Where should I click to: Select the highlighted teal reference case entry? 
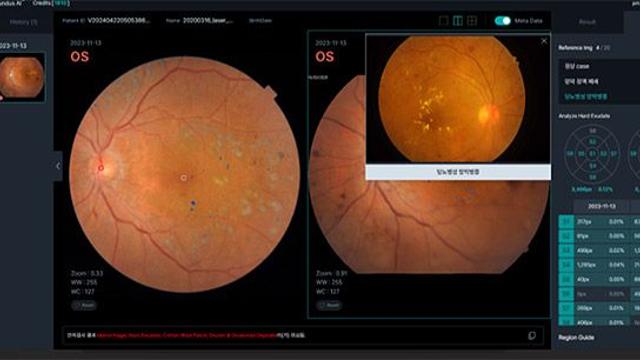click(x=586, y=97)
